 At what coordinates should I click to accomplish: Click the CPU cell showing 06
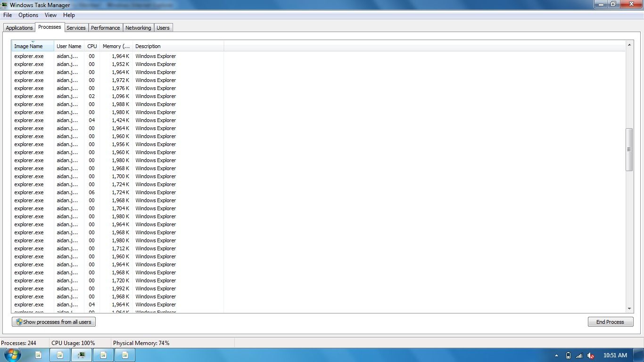point(91,192)
